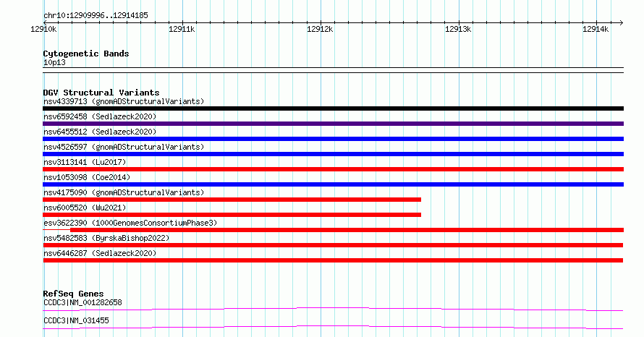The height and width of the screenshot is (337, 644).
Task: Open variant nsv4526597 label
Action: [x=124, y=147]
